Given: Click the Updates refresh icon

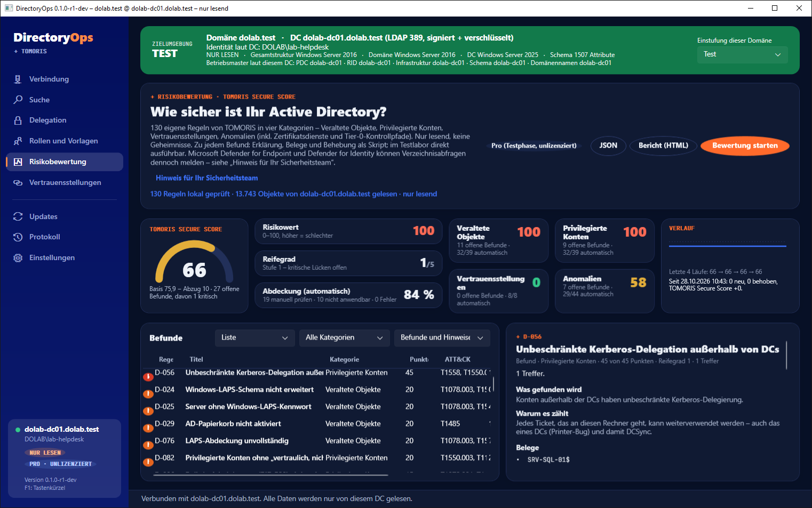Looking at the screenshot, I should [18, 216].
